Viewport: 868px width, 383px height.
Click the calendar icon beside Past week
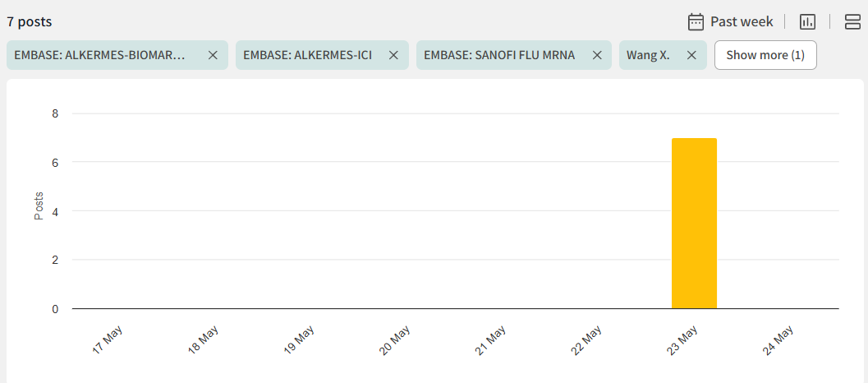[696, 21]
